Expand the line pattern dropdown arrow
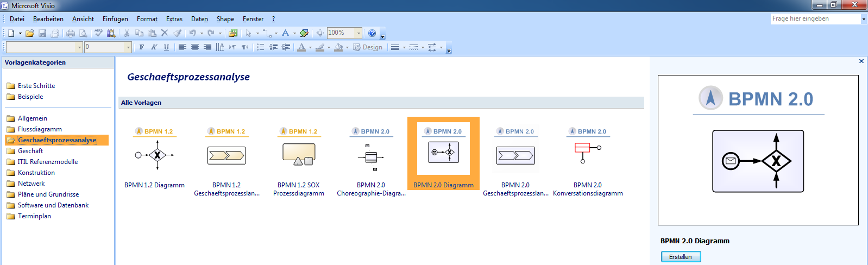 pyautogui.click(x=423, y=47)
